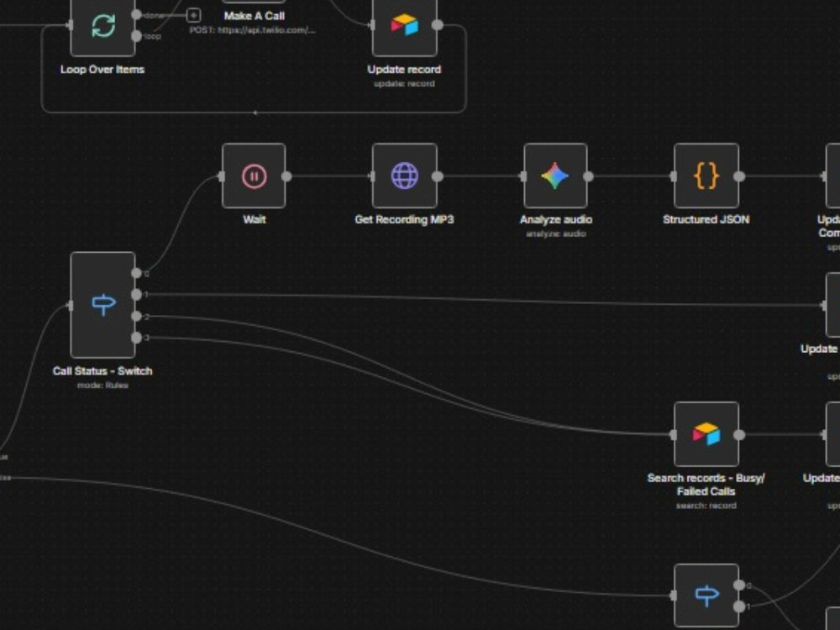Image resolution: width=840 pixels, height=630 pixels.
Task: Click the Loop Over Items loop output connector
Action: [137, 36]
